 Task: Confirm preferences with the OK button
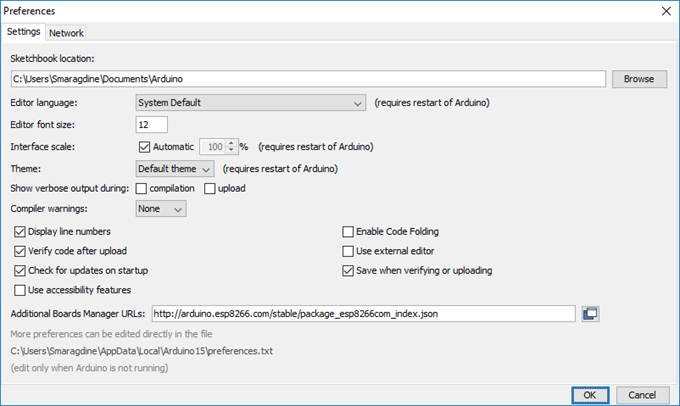[590, 395]
